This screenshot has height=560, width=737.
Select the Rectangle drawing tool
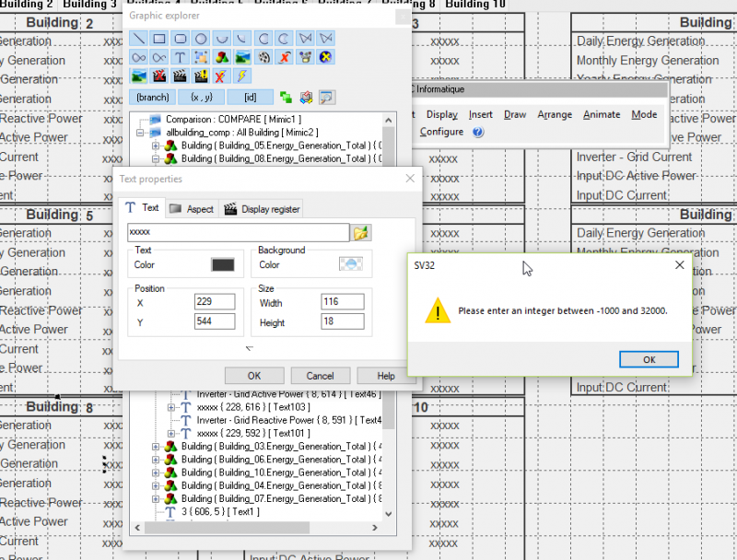coord(159,39)
